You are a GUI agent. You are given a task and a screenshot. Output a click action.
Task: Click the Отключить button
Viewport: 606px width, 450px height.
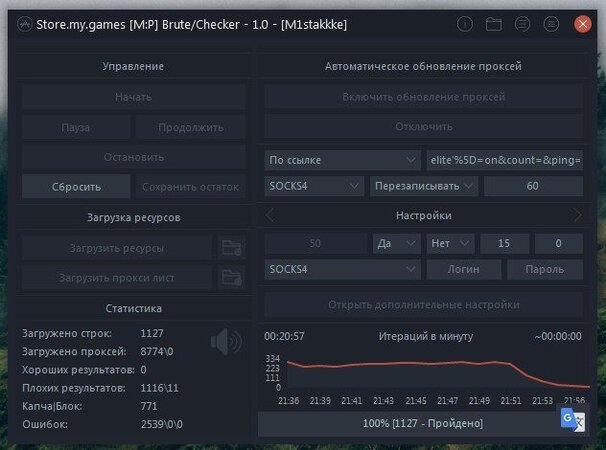tap(424, 127)
